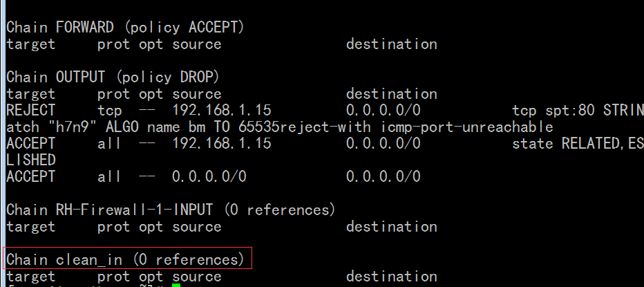Click "ACCEPT" target with source 192.168.1.15
Image resolution: width=644 pixels, height=287 pixels.
point(31,144)
